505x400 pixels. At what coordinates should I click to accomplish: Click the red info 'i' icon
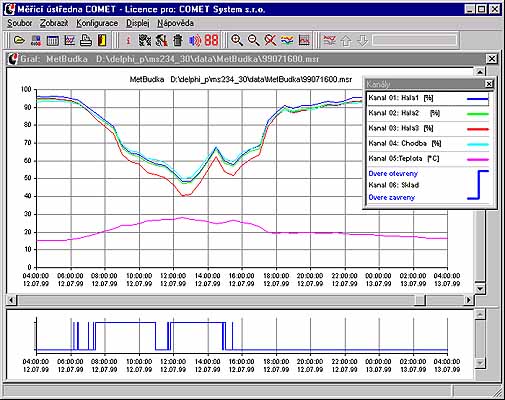pyautogui.click(x=128, y=41)
